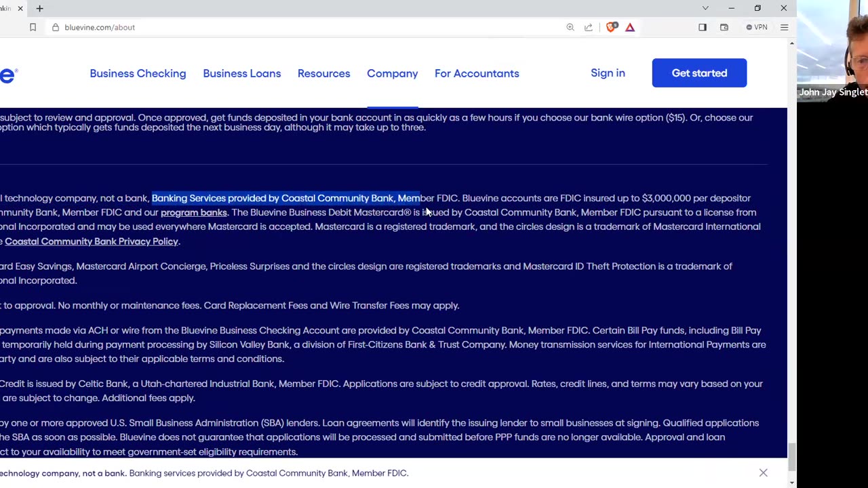Open the Brave Wallet icon
The width and height of the screenshot is (868, 488).
tap(724, 27)
